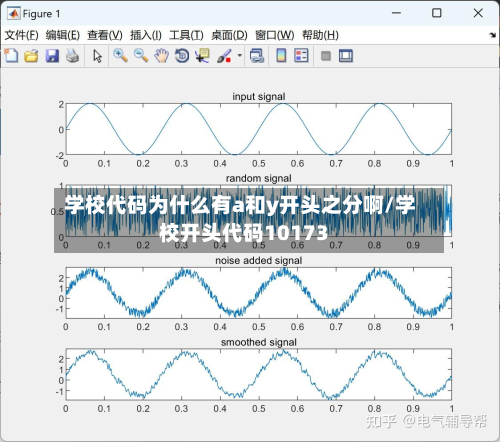Choose the Brush/Select Data tool
Screen dimensions: 500x442
[x=224, y=56]
